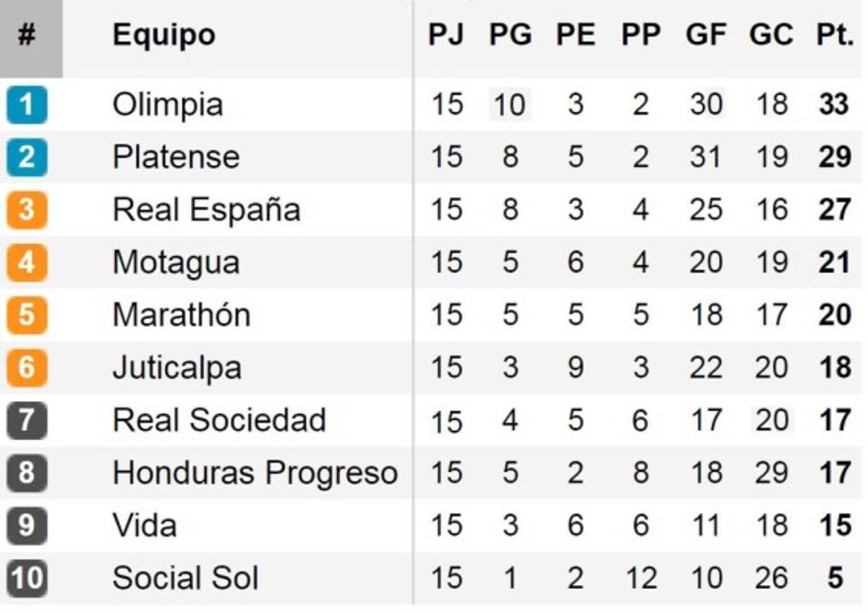Image resolution: width=868 pixels, height=613 pixels.
Task: Click the PJ column header
Action: 446,35
